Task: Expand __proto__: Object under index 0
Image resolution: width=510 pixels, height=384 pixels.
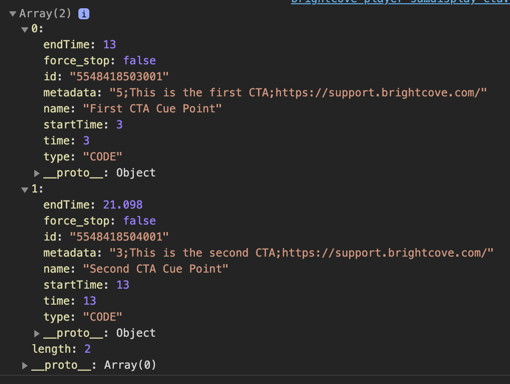Action: (x=37, y=173)
